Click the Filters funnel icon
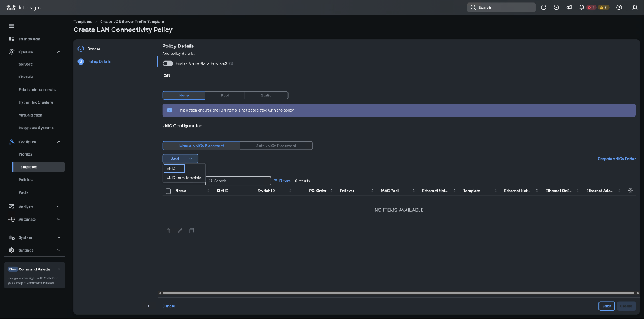 tap(276, 181)
